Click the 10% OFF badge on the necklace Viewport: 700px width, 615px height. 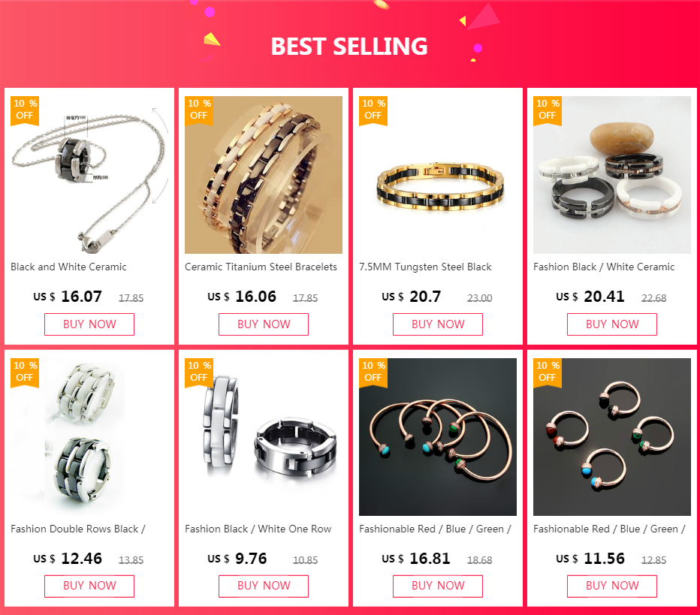point(25,110)
